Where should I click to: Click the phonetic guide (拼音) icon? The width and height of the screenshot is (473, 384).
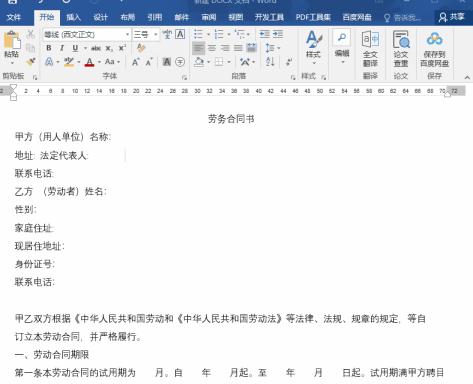[x=167, y=34]
